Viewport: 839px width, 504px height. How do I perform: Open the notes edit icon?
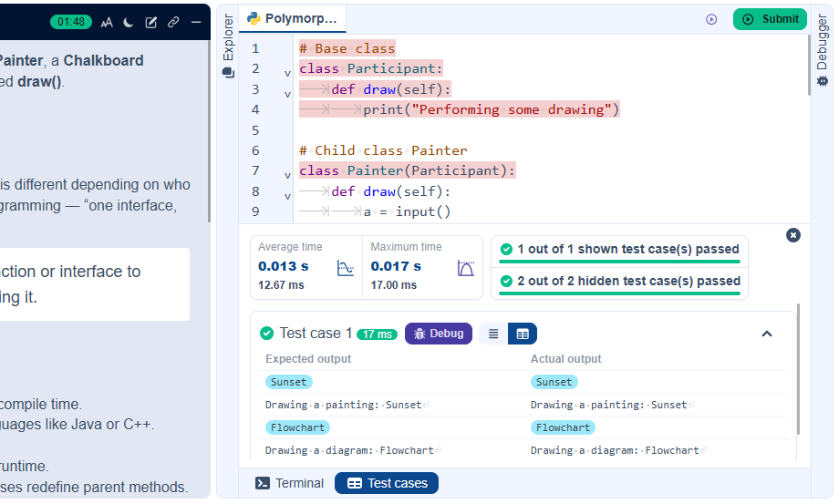click(150, 22)
